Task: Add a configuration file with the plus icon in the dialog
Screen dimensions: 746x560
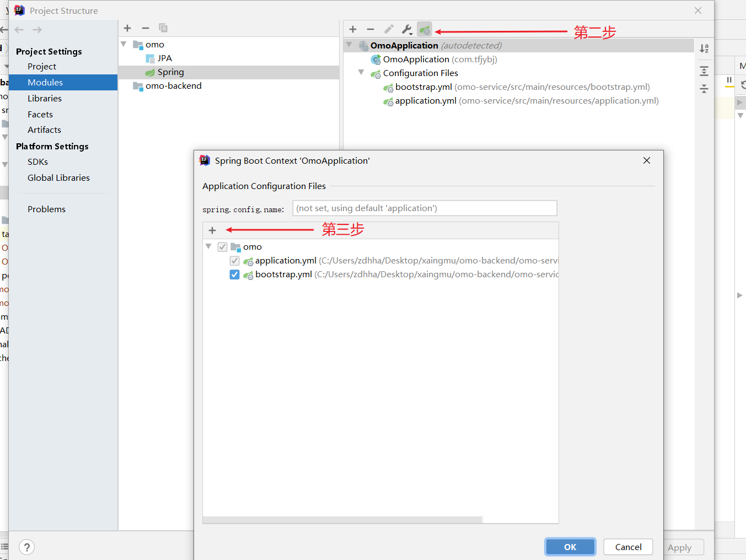Action: pyautogui.click(x=212, y=230)
